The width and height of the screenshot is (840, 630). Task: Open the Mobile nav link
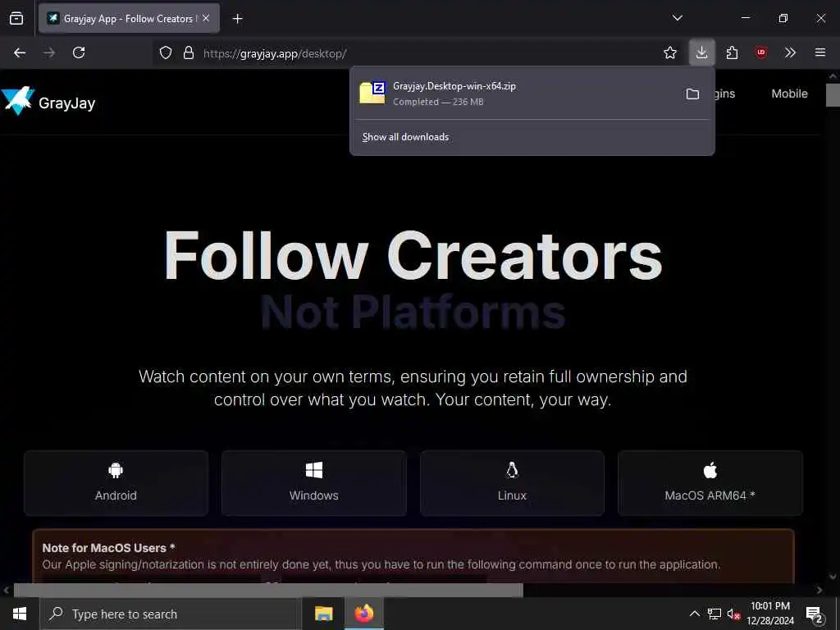789,94
